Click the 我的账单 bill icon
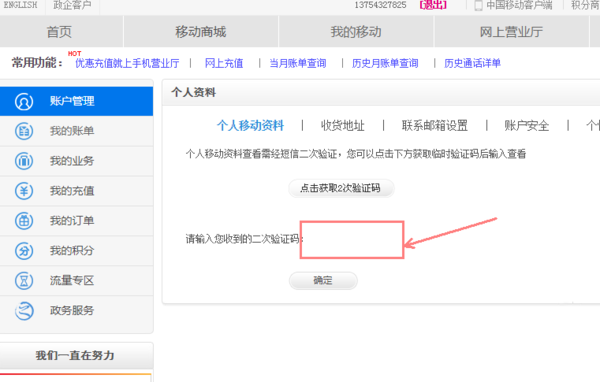The height and width of the screenshot is (382, 600). click(x=24, y=131)
